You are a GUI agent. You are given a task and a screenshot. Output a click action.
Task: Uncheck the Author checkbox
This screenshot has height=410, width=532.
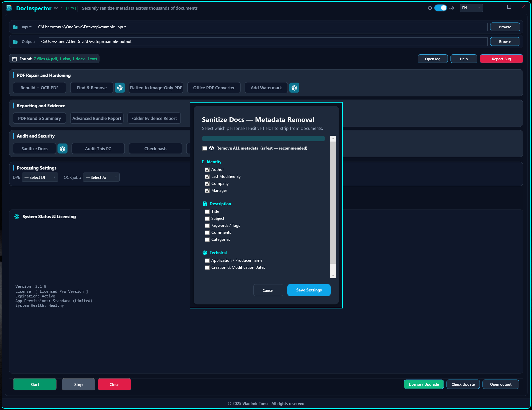(x=207, y=170)
